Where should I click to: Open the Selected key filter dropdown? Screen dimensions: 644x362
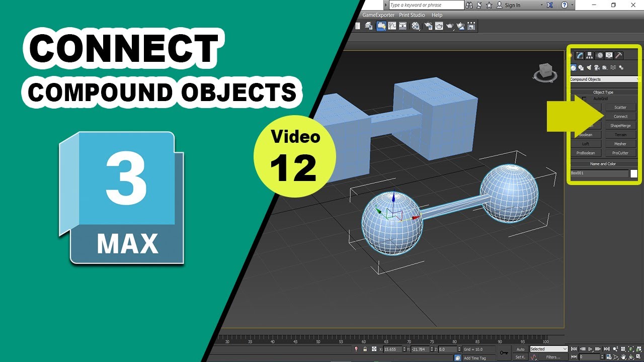click(x=548, y=349)
